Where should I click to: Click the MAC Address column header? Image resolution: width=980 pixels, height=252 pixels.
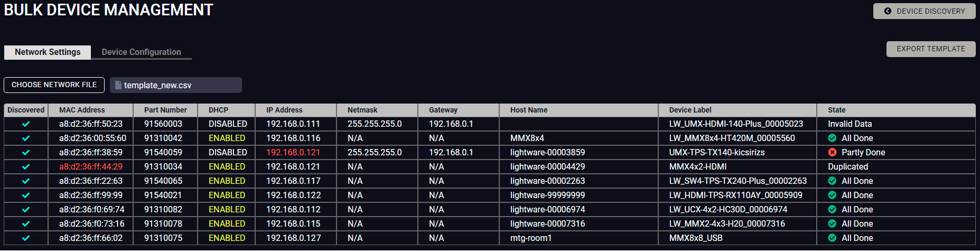(x=90, y=110)
